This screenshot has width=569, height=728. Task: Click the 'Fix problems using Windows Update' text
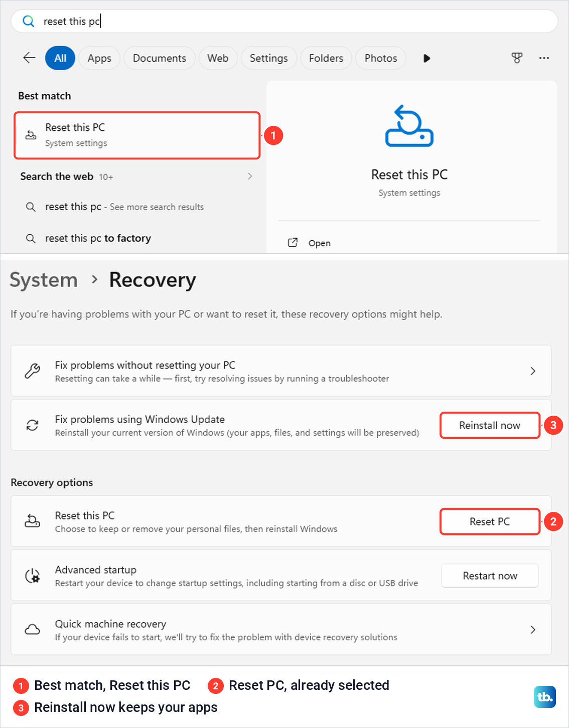click(x=140, y=419)
